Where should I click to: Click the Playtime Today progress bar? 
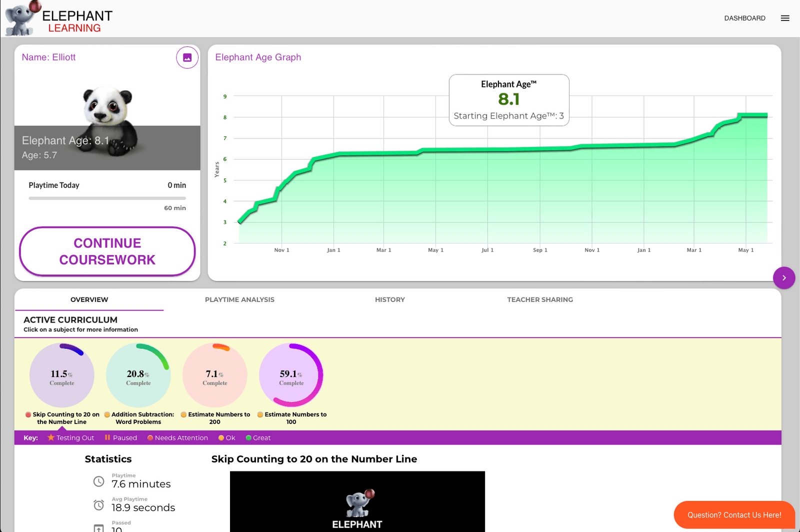pos(107,198)
